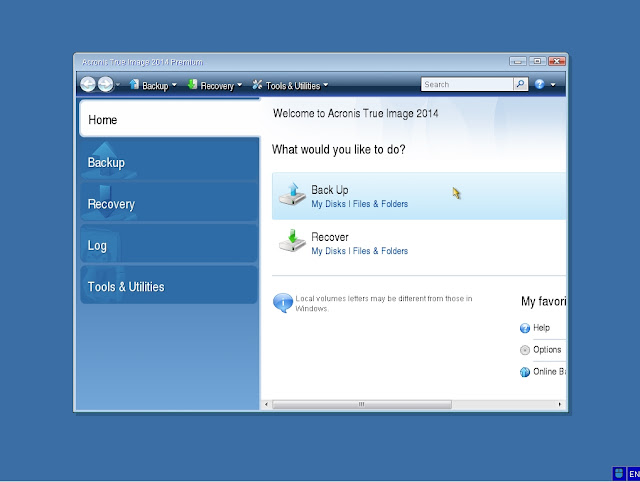This screenshot has height=482, width=640.
Task: Open the Log sidebar tab
Action: 169,243
